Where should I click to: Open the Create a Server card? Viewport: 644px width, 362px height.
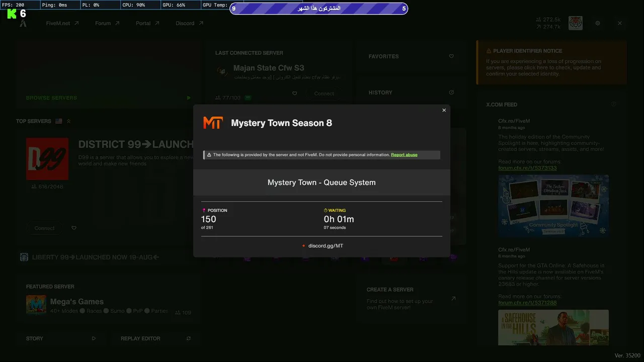(x=412, y=299)
